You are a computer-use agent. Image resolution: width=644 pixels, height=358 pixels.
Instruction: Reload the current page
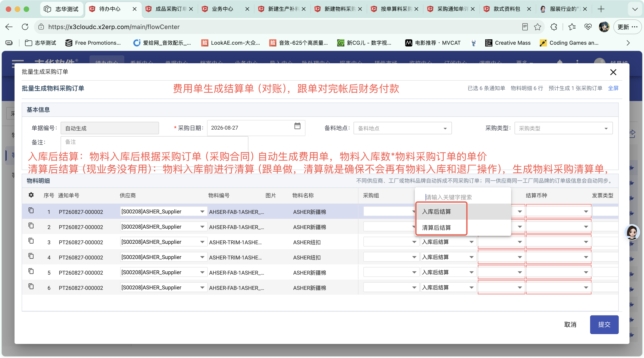click(x=25, y=27)
